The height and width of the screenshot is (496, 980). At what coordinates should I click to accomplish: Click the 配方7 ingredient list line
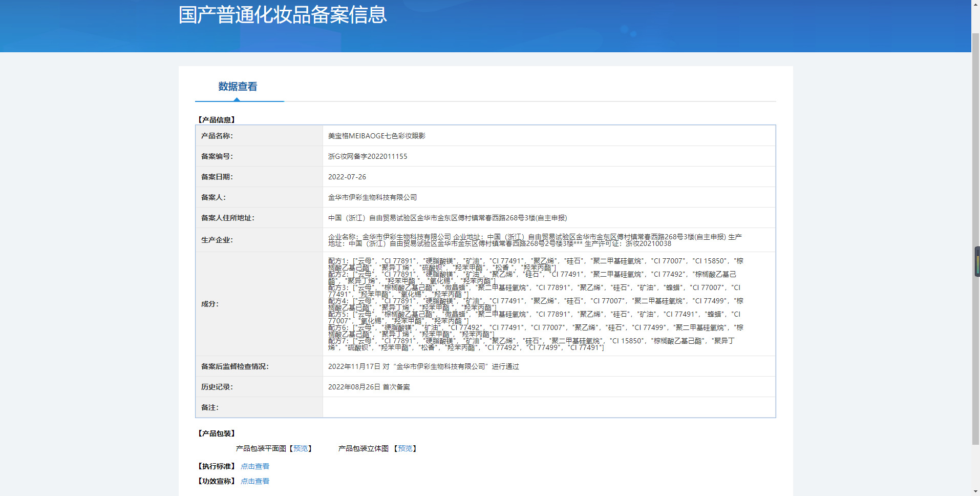(x=531, y=344)
